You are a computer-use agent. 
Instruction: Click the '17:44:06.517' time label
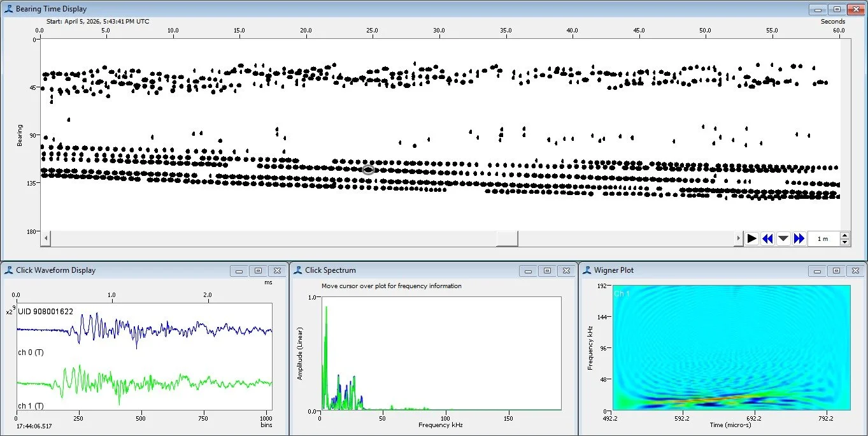pos(34,426)
